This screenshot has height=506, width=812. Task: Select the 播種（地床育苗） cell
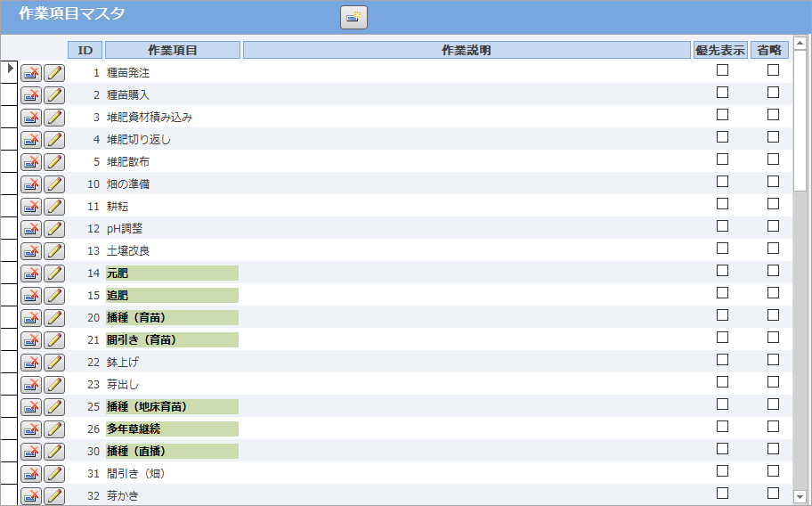172,407
